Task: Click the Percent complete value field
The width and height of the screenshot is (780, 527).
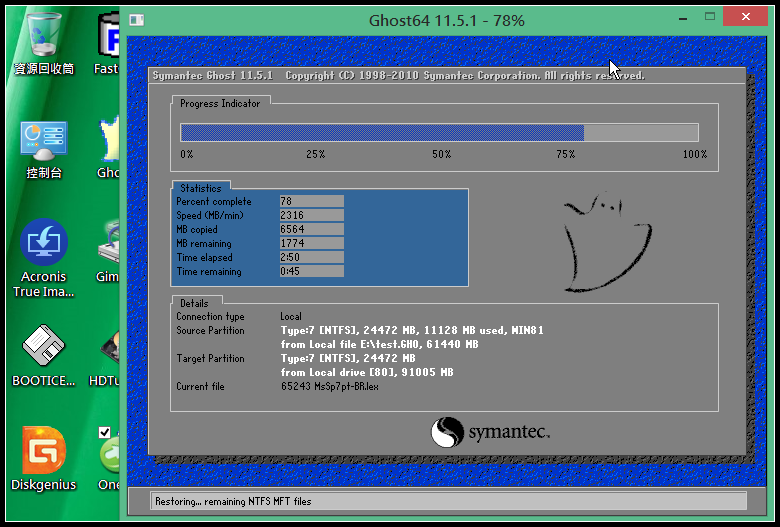Action: (x=311, y=201)
